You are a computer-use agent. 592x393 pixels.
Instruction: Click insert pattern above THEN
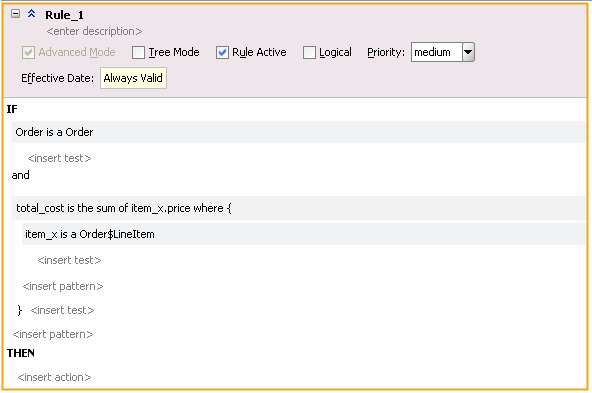[x=53, y=334]
